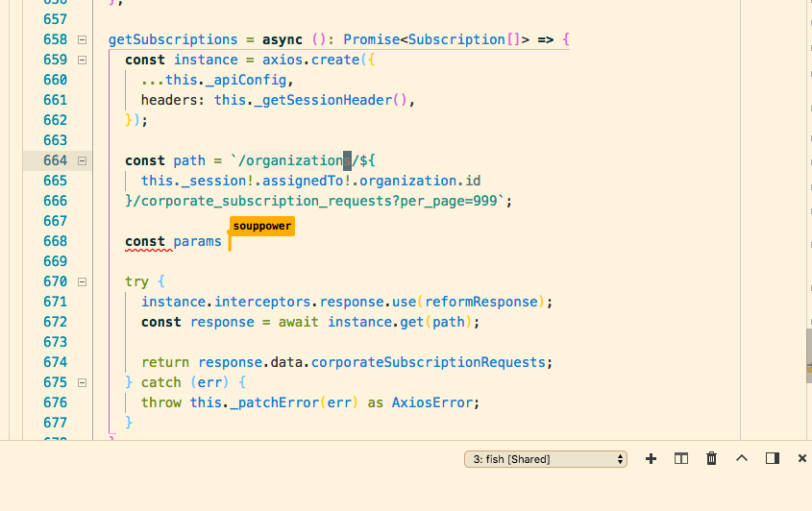
Task: Click the Subscription type in function signature
Action: pos(456,40)
